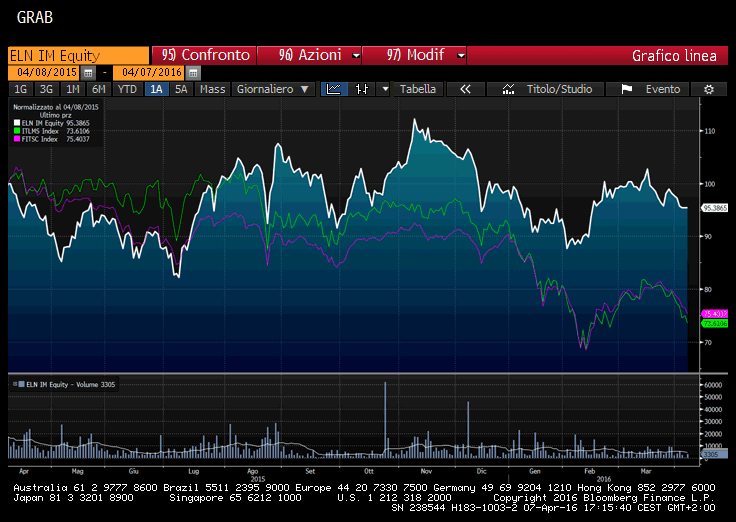Click the ELN IM Equity - Volume 3305 legend
This screenshot has width=736, height=522.
click(66, 384)
